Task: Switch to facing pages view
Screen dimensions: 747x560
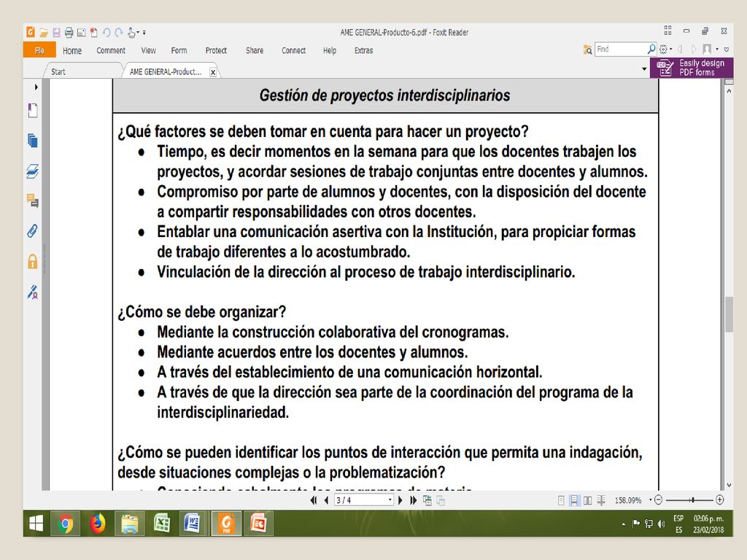Action: point(587,500)
